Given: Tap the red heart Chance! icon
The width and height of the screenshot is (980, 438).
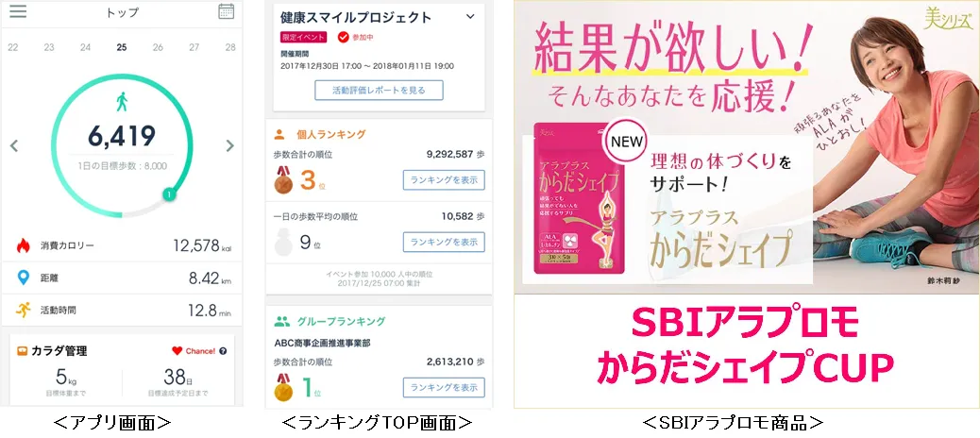Looking at the screenshot, I should click(177, 351).
